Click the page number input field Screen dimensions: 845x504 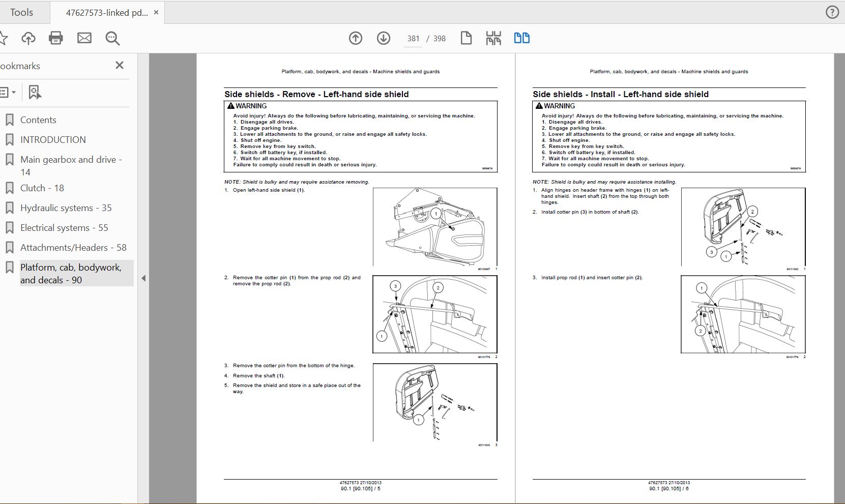(413, 39)
